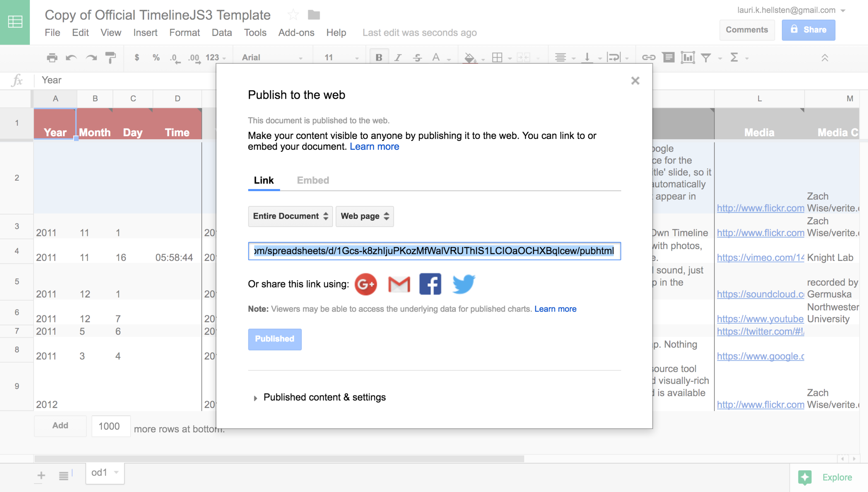Toggle bold formatting button

(379, 58)
